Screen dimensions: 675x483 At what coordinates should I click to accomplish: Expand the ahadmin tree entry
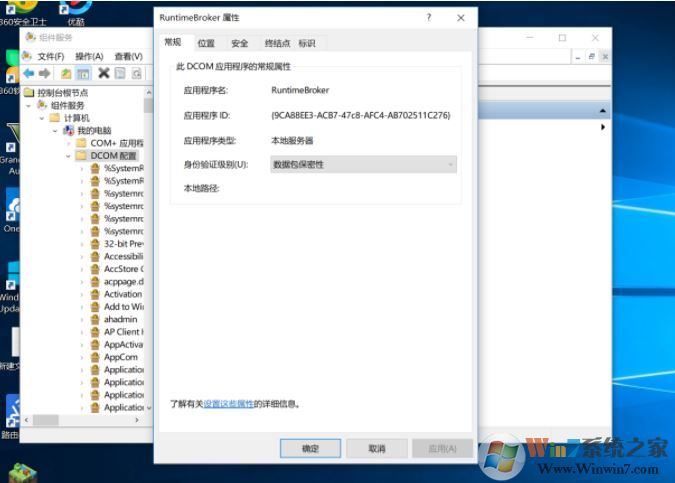point(82,319)
